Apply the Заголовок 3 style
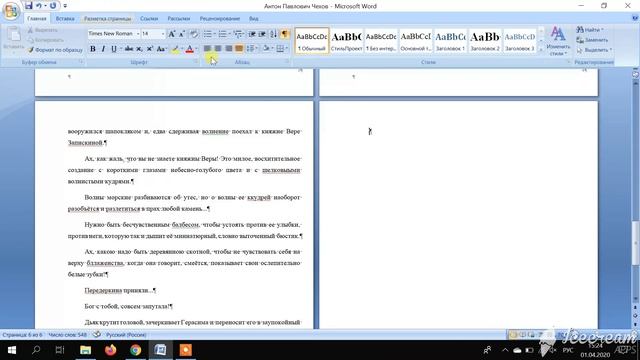The width and height of the screenshot is (640, 360). (520, 40)
